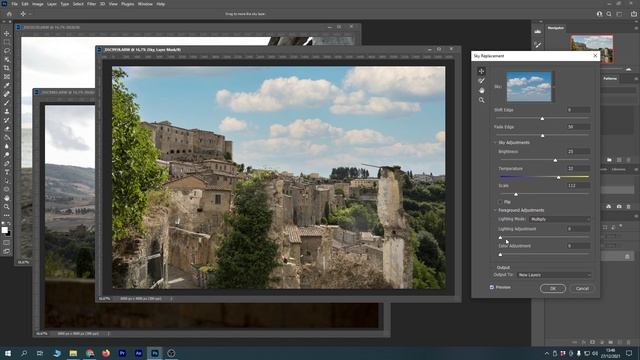Click the foreground color swatch
640x360 pixels.
(x=4, y=230)
